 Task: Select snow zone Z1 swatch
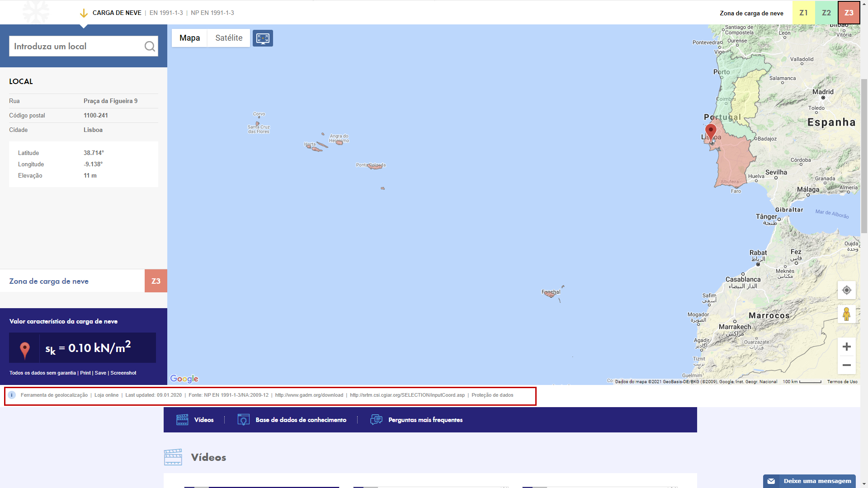coord(803,13)
